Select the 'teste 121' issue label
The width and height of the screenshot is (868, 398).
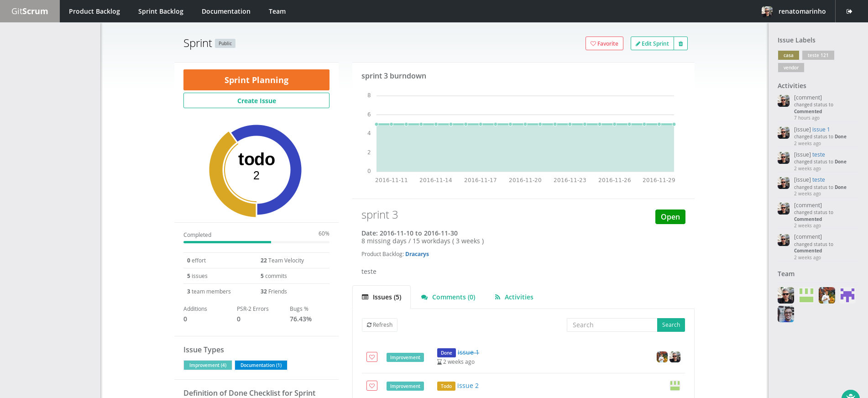[x=818, y=55]
